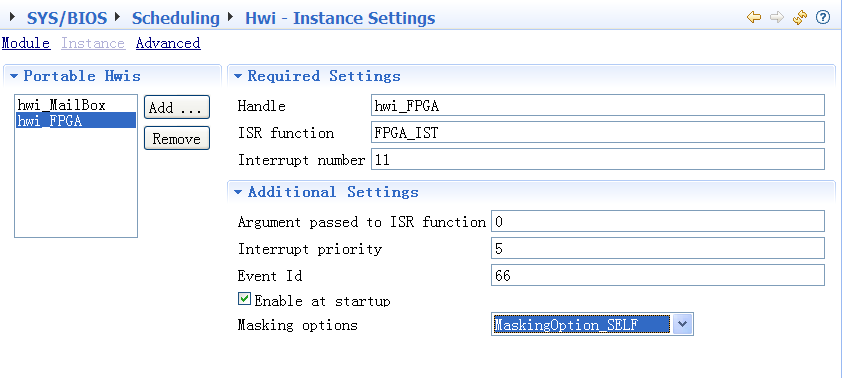Image resolution: width=842 pixels, height=378 pixels.
Task: Go to Scheduling breadcrumb link
Action: tap(176, 18)
